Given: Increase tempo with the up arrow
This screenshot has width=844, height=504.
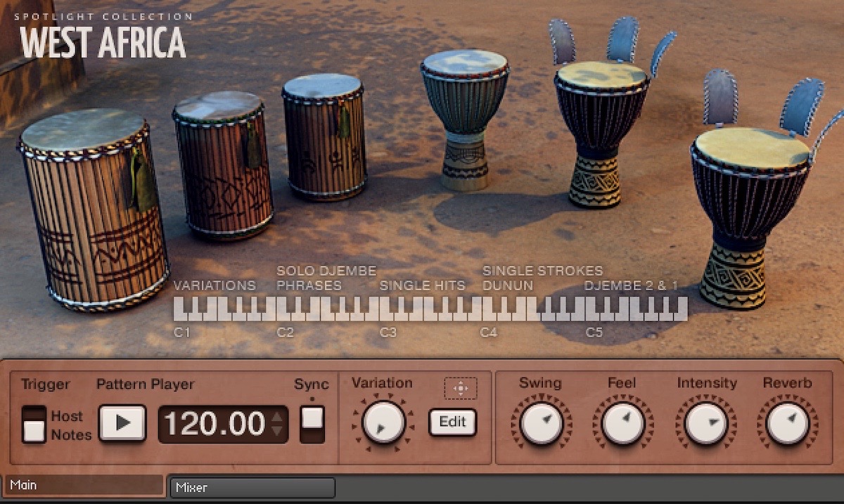Looking at the screenshot, I should pos(278,417).
